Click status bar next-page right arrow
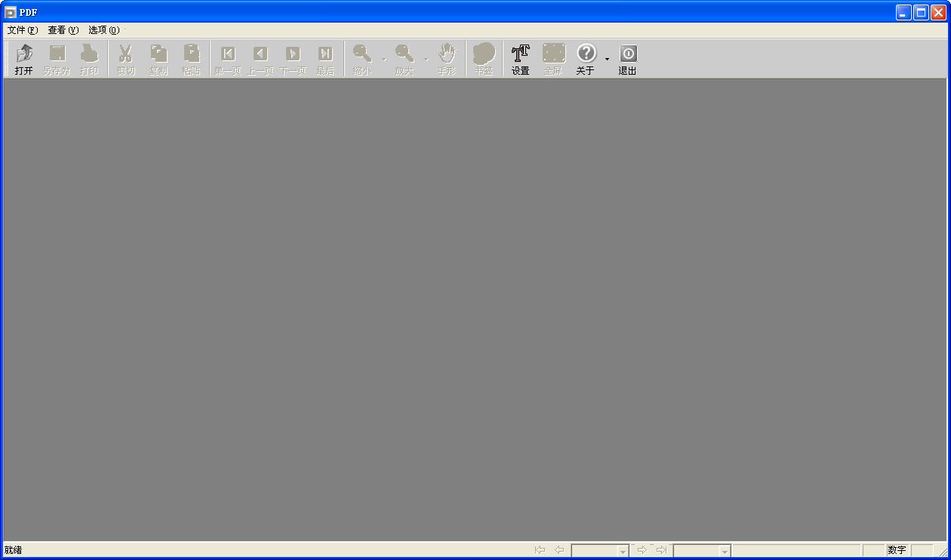 point(642,550)
